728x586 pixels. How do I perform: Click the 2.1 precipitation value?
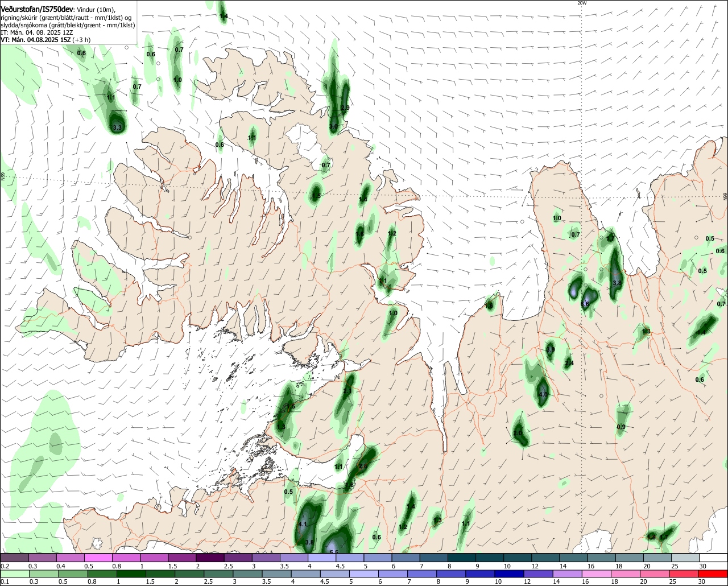[x=348, y=391]
